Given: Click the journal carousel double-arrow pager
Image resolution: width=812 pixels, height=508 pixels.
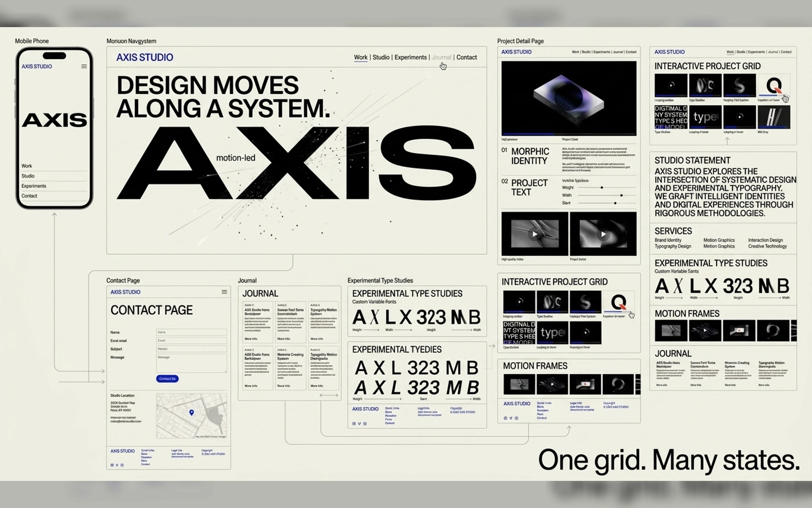Looking at the screenshot, I should pyautogui.click(x=329, y=395).
